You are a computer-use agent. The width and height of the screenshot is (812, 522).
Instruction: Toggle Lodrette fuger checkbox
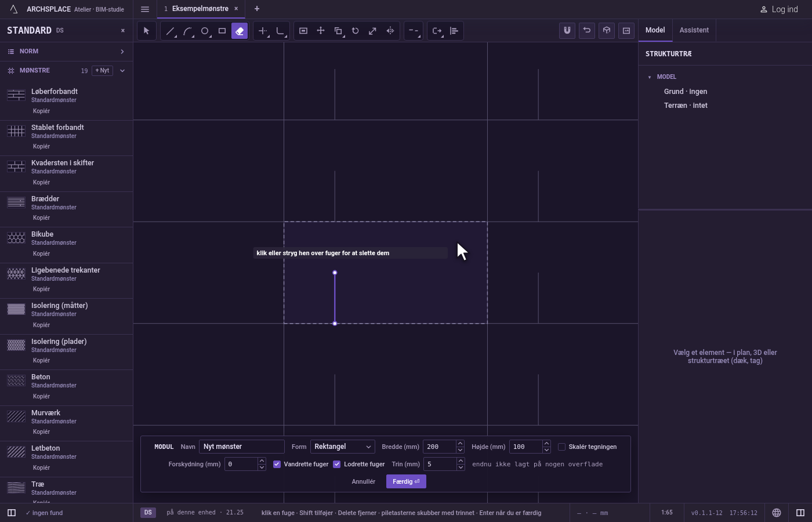(x=336, y=464)
